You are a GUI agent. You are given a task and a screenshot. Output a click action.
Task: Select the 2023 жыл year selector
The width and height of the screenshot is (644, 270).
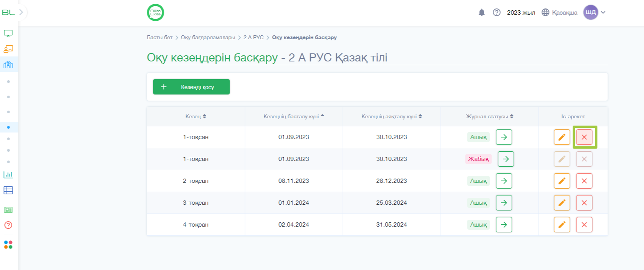521,12
